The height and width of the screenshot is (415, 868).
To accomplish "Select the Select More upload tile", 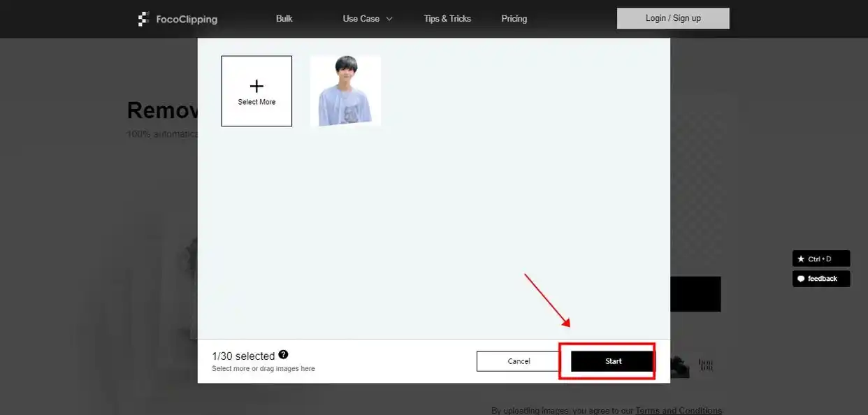I will pos(256,91).
